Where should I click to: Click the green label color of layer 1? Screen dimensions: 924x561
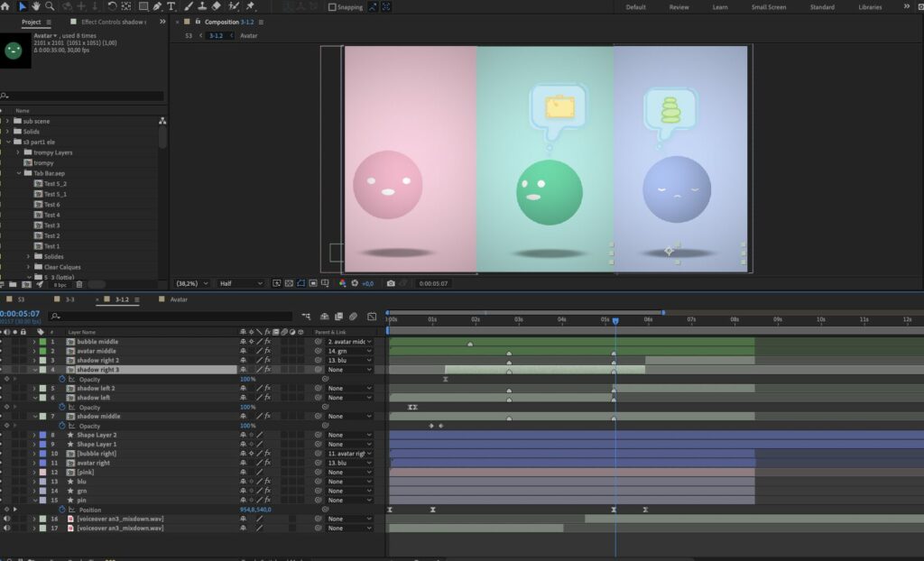pyautogui.click(x=42, y=342)
